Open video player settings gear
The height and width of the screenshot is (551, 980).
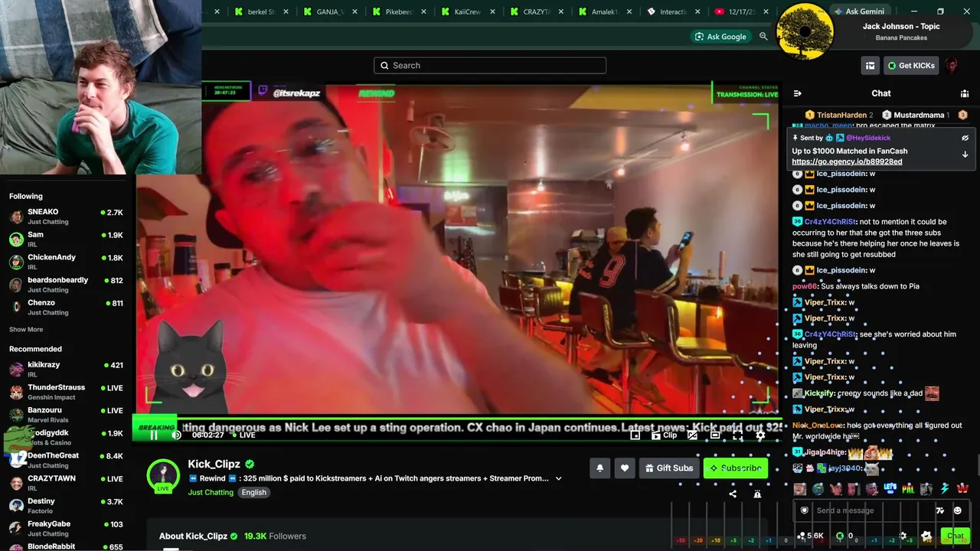pyautogui.click(x=760, y=435)
